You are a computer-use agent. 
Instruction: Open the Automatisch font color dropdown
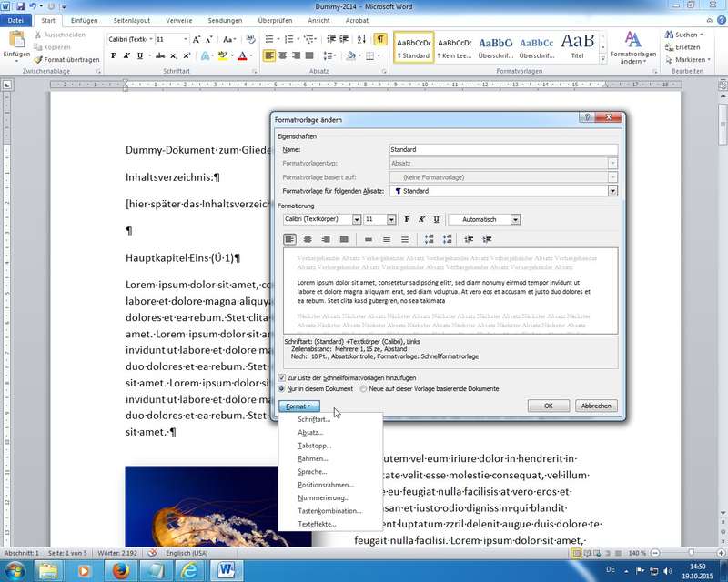515,219
